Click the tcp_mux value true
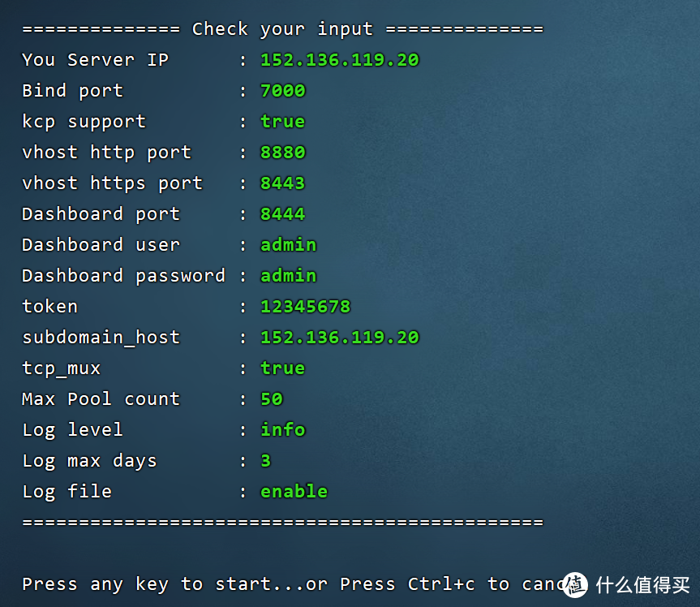 [282, 368]
